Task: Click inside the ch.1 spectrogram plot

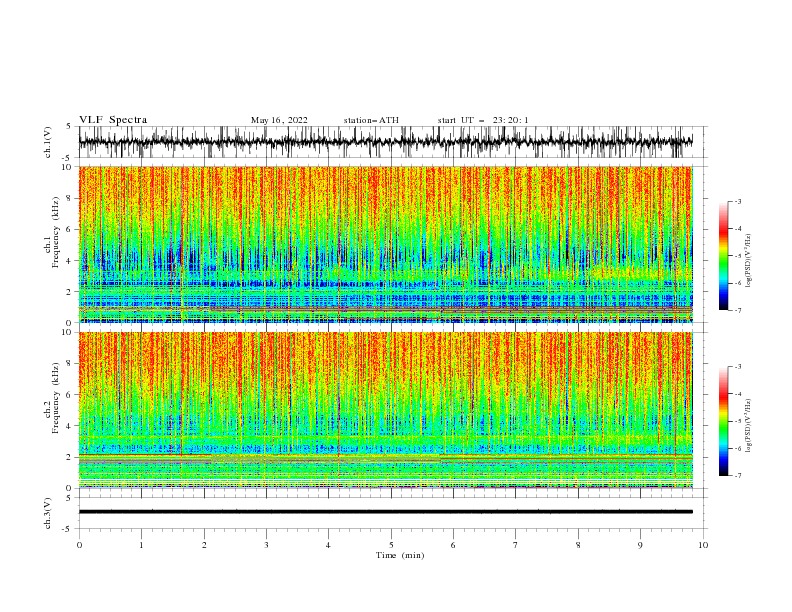Action: [x=385, y=244]
